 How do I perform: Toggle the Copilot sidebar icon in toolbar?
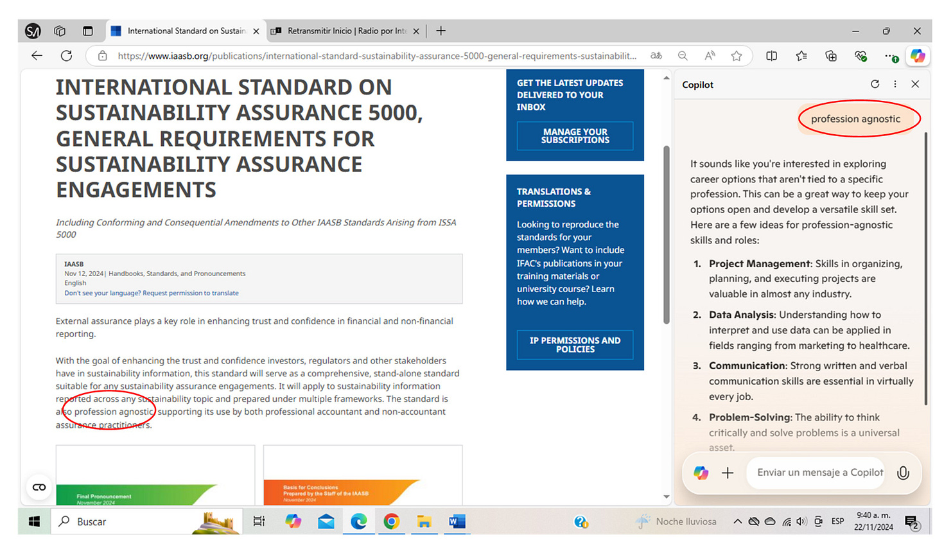click(x=918, y=56)
